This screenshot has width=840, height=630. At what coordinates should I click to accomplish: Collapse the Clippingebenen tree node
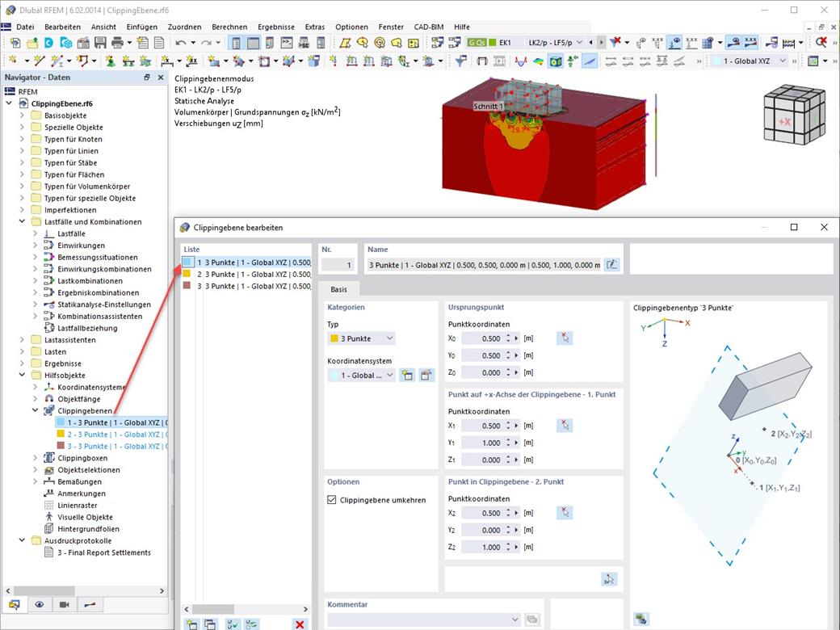click(x=36, y=410)
